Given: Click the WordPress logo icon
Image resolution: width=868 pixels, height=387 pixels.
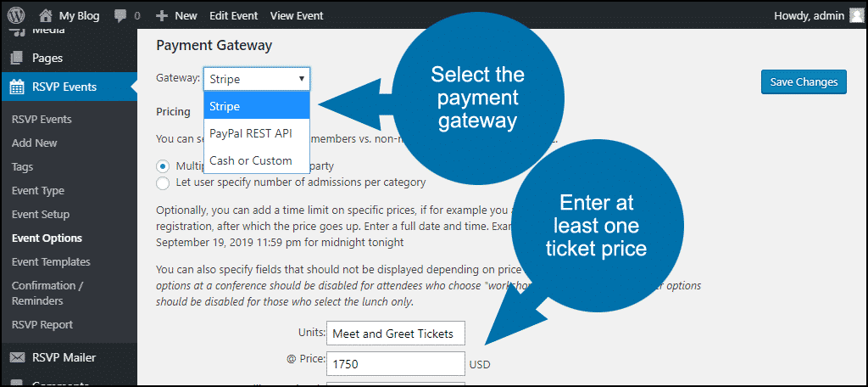Looking at the screenshot, I should [17, 15].
